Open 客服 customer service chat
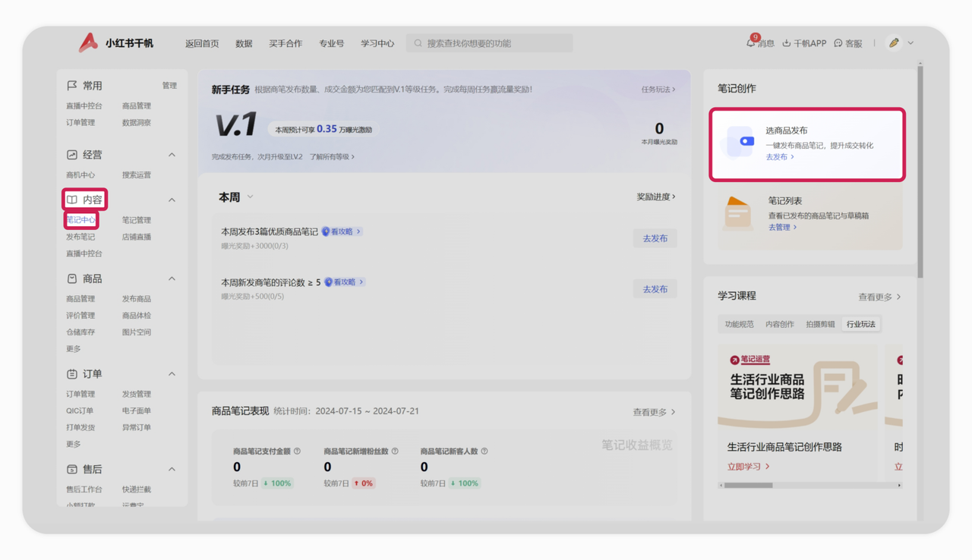The width and height of the screenshot is (972, 560). (838, 43)
